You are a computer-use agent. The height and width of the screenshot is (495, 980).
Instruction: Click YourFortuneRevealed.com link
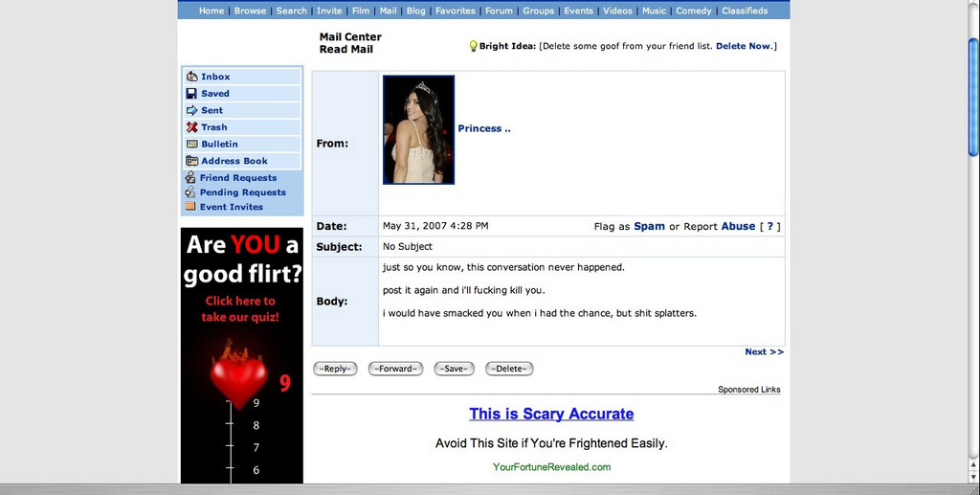coord(551,467)
